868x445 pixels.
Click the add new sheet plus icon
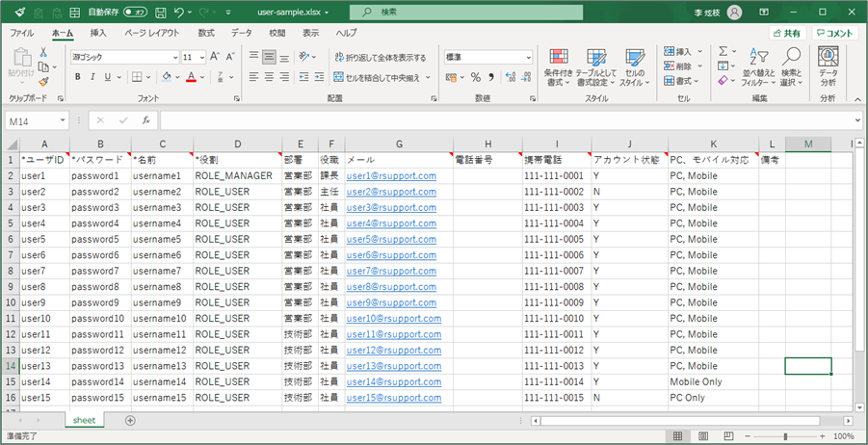tap(131, 421)
